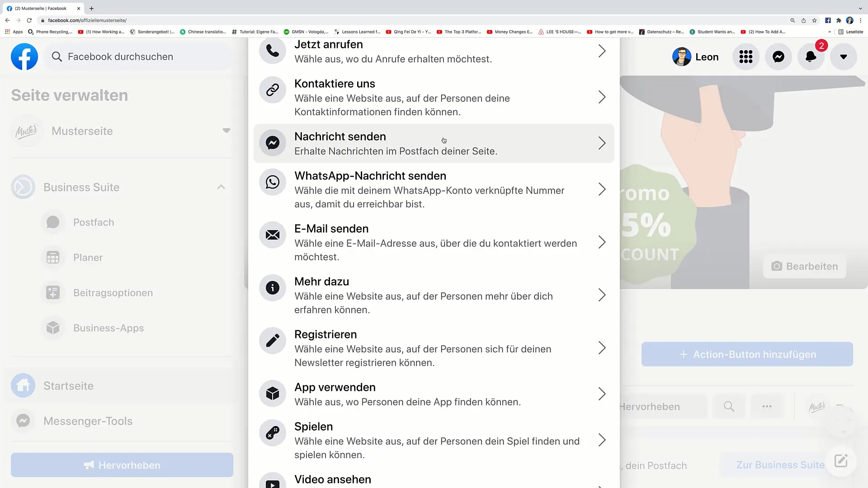This screenshot has height=488, width=868.
Task: Click Action-Button hinzufügen
Action: tap(747, 354)
